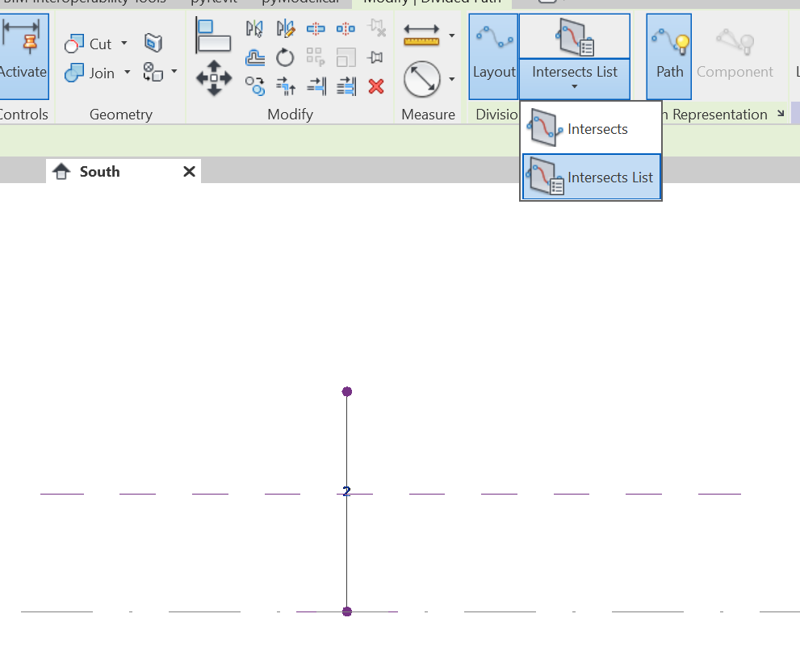Select the Copy tool
Viewport: 800px width, 672px height.
click(x=254, y=86)
